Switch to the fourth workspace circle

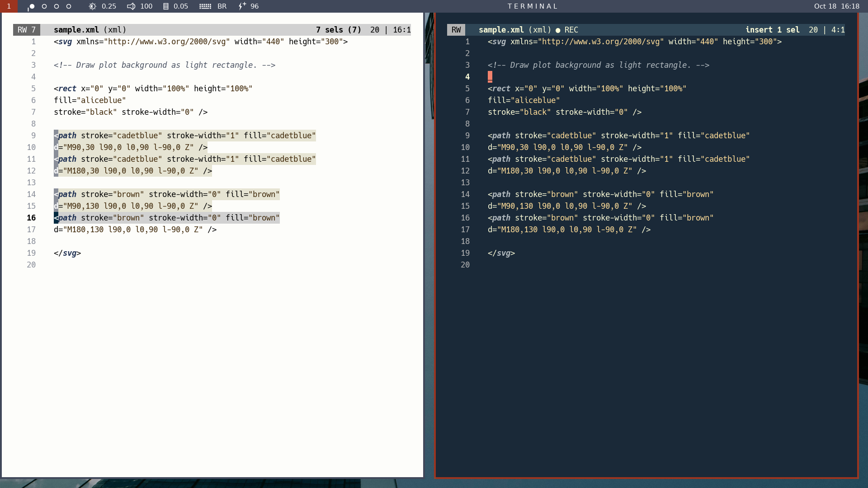[69, 6]
